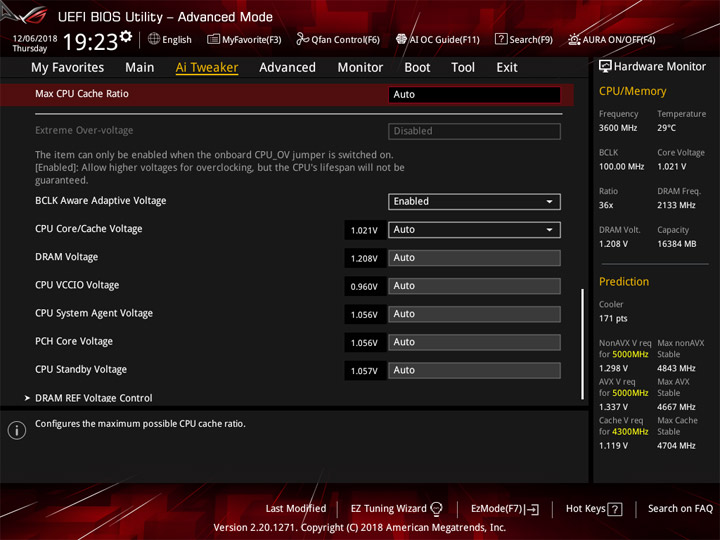Click CPU VCCIO Voltage input field
The image size is (720, 540).
(x=474, y=286)
